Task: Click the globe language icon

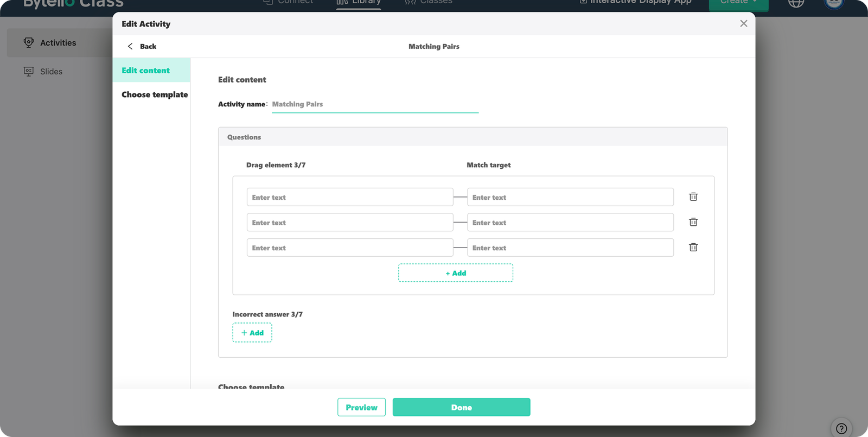Action: [796, 3]
